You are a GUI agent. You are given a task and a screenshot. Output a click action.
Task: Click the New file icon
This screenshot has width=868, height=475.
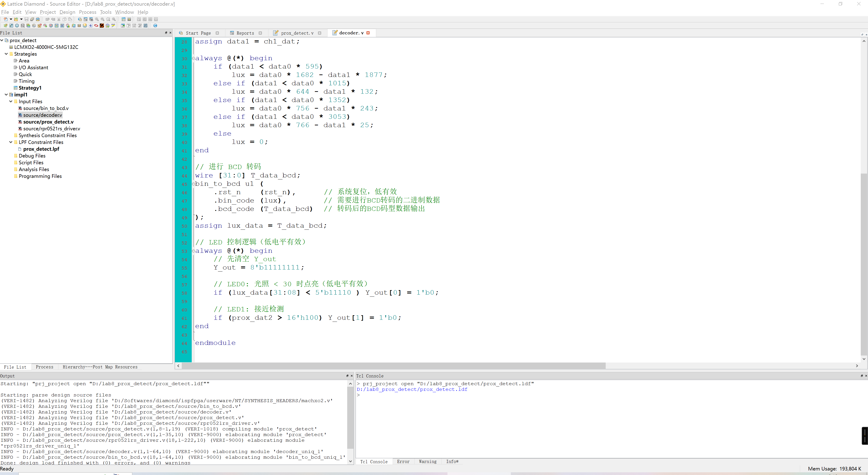click(x=6, y=19)
